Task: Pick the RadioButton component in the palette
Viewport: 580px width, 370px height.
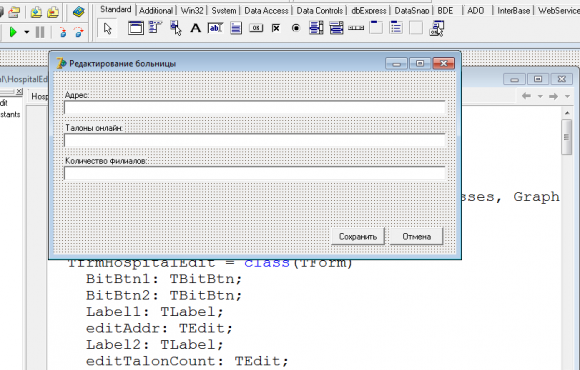Action: [x=296, y=28]
